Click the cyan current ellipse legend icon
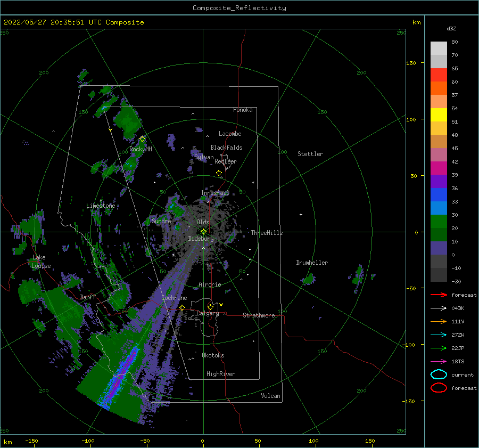The width and height of the screenshot is (479, 448). pos(439,374)
